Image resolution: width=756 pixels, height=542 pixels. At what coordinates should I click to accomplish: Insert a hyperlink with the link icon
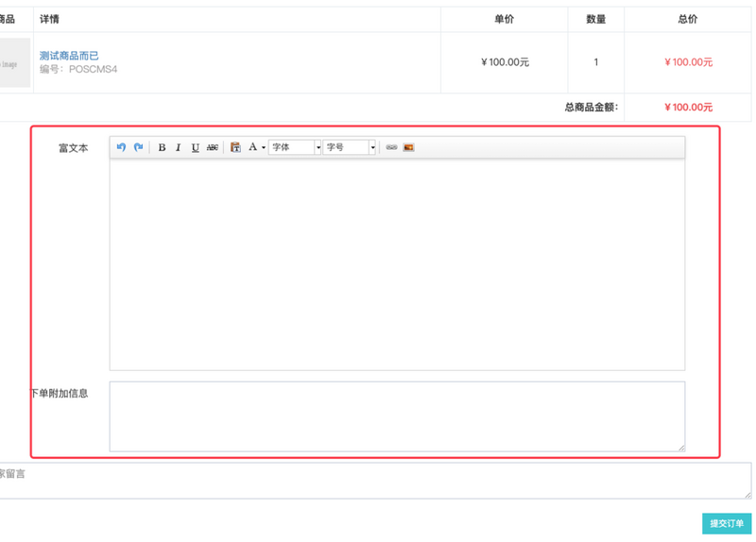tap(391, 147)
